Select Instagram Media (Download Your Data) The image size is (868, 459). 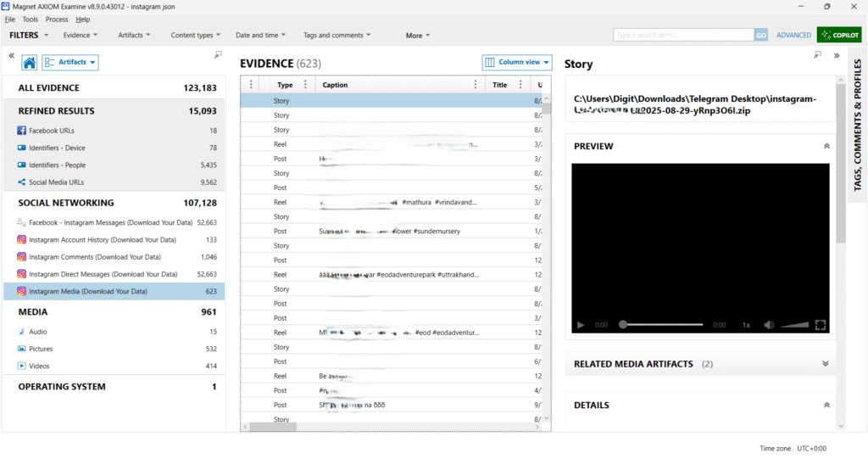[x=114, y=292]
